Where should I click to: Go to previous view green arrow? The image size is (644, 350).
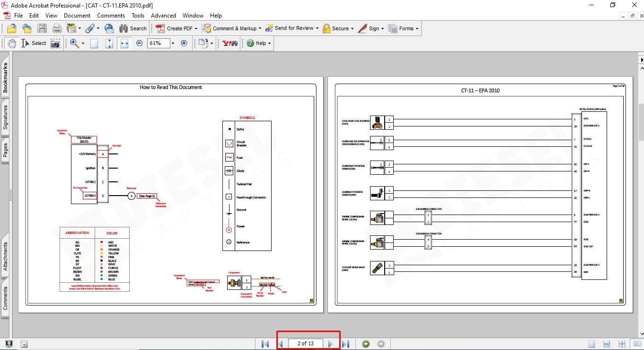366,344
